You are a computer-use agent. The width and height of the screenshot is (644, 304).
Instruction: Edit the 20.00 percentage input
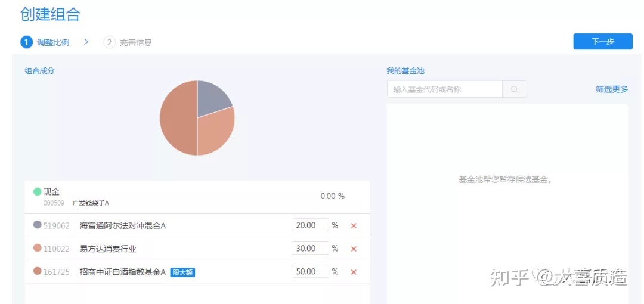point(310,225)
